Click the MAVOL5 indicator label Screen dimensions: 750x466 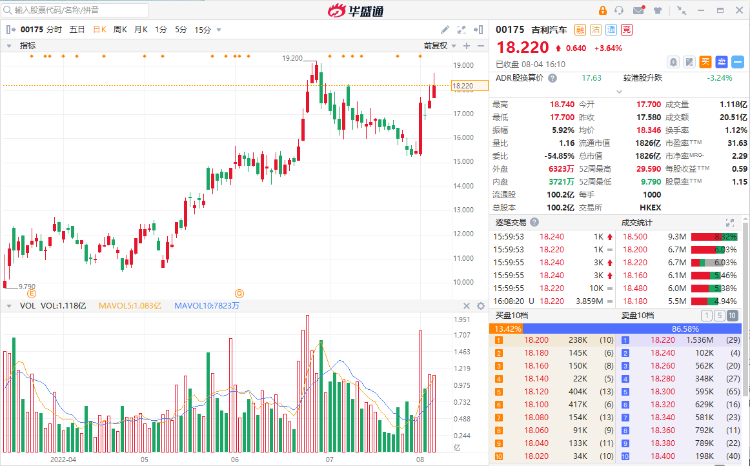[x=130, y=306]
